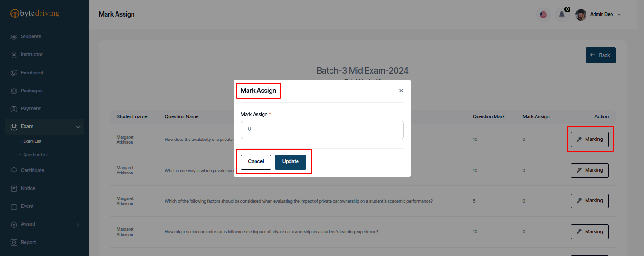Screen dimensions: 644x256
Task: Click the 'Question Mark' column header
Action: coord(489,116)
